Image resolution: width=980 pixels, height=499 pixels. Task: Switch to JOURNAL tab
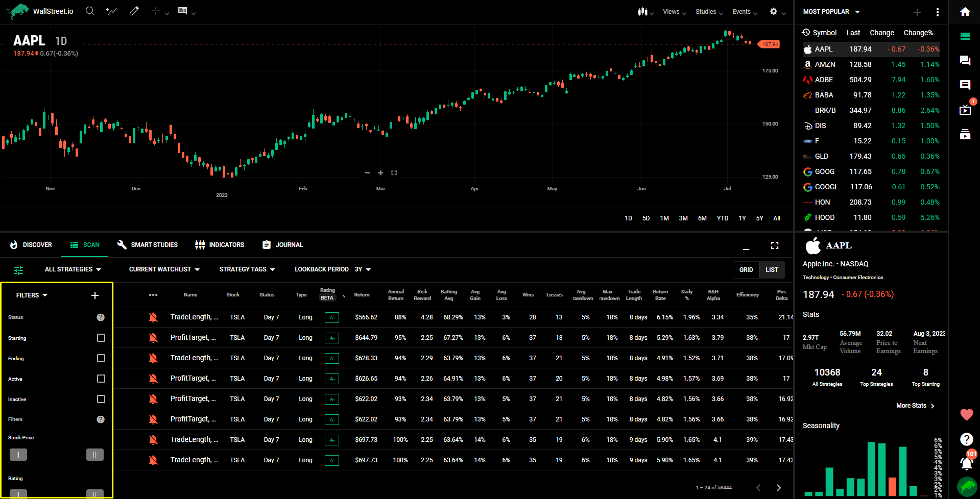pyautogui.click(x=282, y=245)
